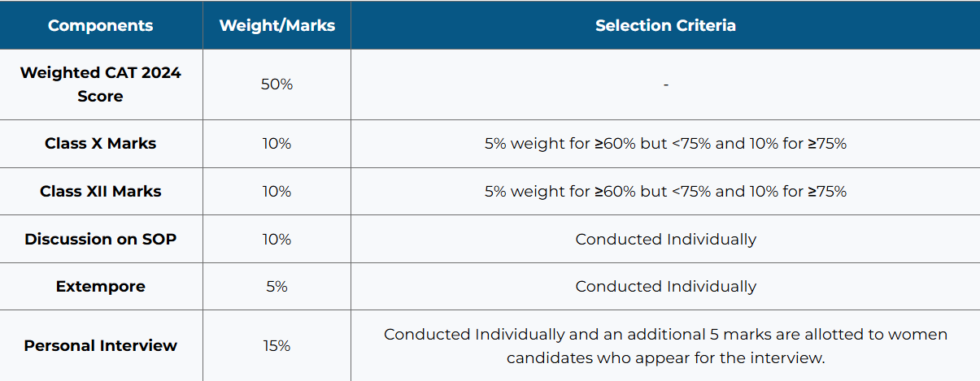The image size is (980, 381).
Task: Click the Components column header
Action: tap(100, 25)
